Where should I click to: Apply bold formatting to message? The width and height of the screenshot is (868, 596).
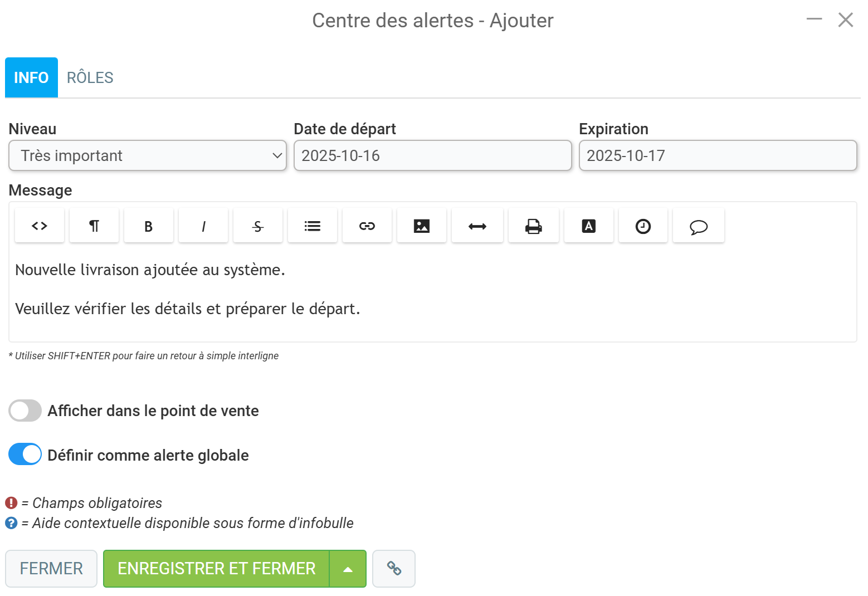[149, 226]
